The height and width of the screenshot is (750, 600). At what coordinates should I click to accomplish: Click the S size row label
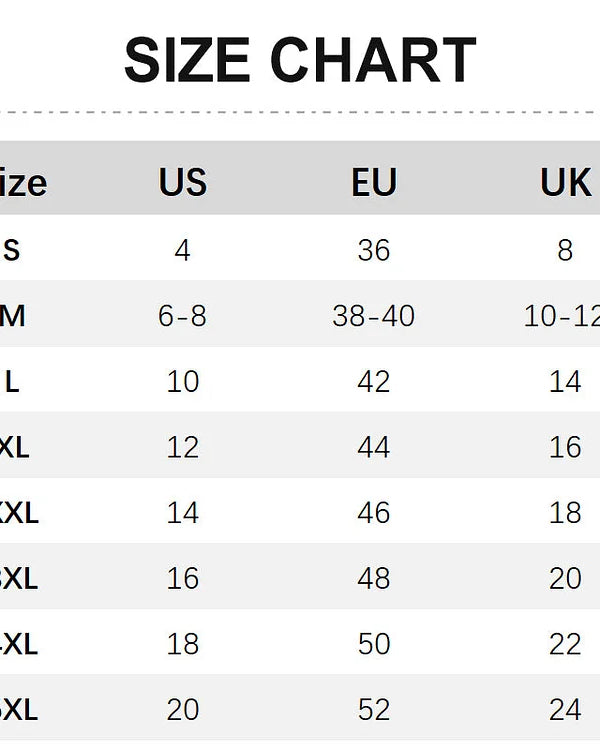point(11,250)
